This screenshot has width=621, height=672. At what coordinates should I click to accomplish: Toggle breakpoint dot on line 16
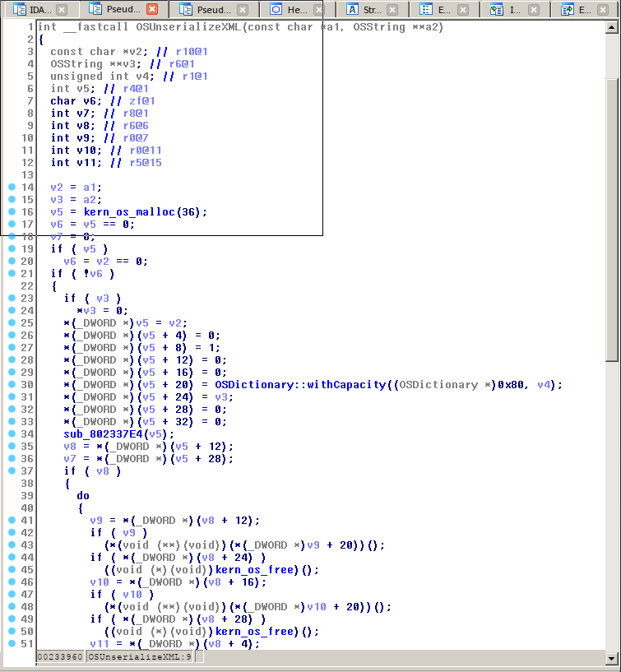coord(12,211)
